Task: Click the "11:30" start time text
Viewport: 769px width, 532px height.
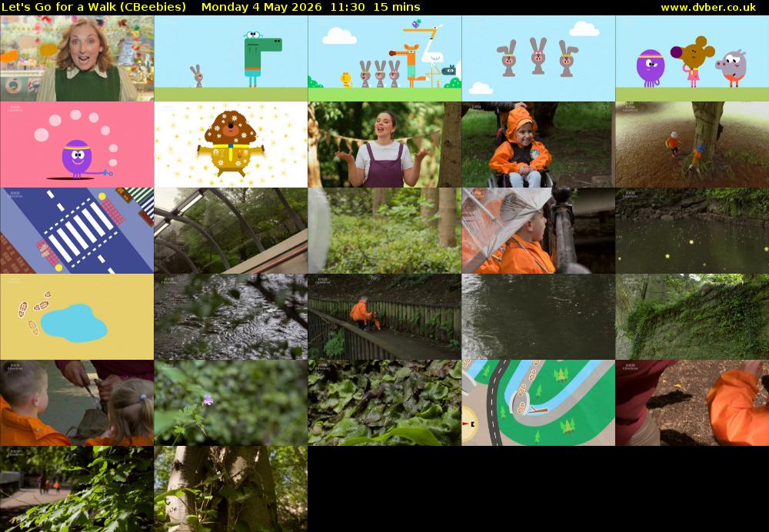Action: [348, 8]
